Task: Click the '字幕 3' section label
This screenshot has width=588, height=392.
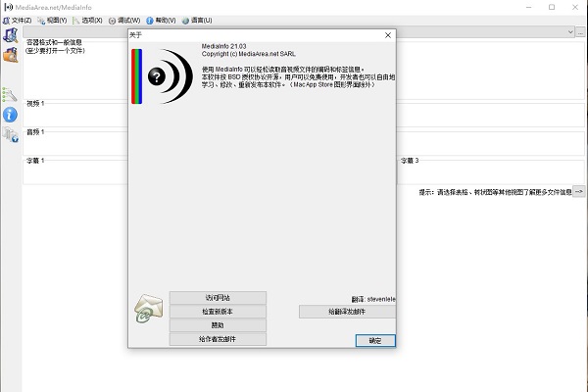Action: 410,161
